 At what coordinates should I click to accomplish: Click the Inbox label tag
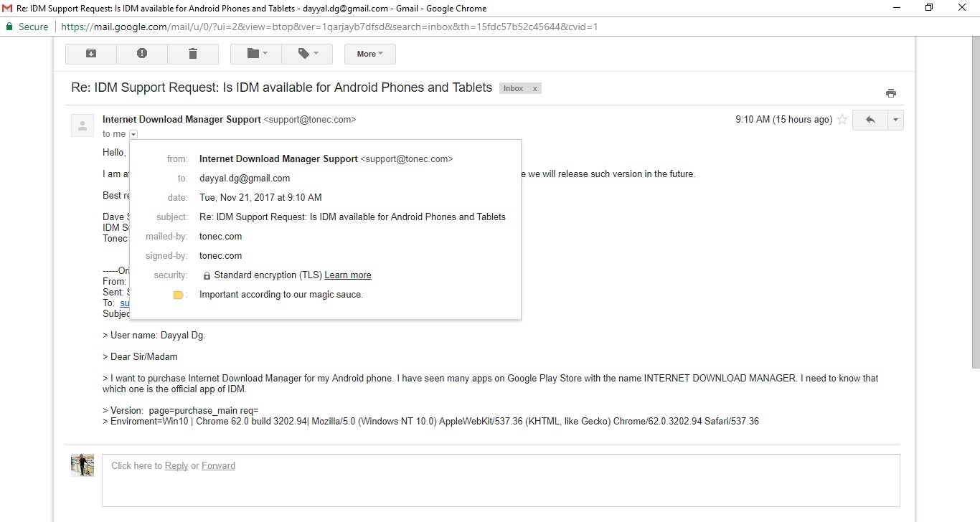pos(513,88)
